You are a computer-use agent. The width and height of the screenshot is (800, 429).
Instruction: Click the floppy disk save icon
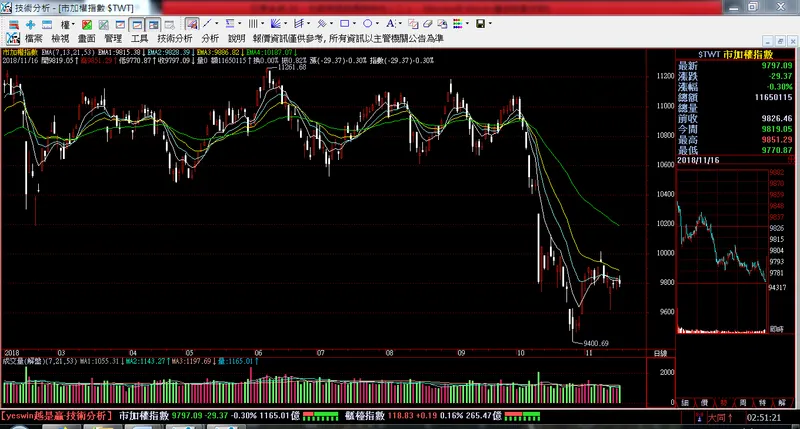click(x=481, y=23)
